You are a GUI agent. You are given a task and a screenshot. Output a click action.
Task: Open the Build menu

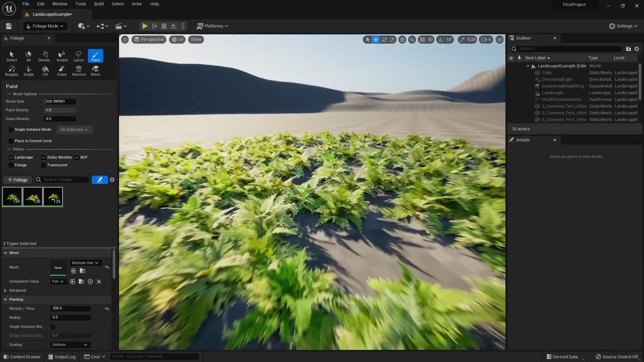[x=99, y=4]
